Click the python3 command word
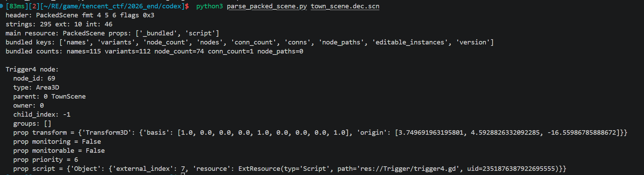644x175 pixels. [x=209, y=6]
